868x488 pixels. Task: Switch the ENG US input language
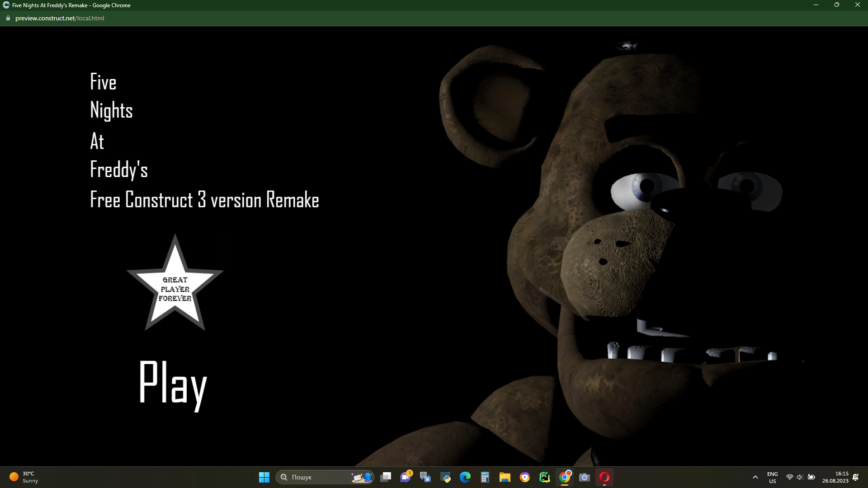[772, 477]
